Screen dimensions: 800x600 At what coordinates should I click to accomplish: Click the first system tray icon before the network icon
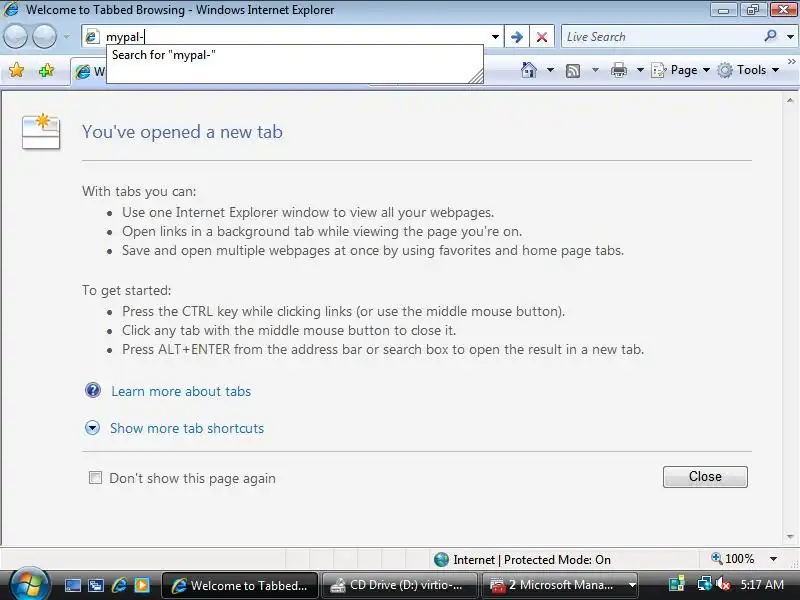coord(677,585)
